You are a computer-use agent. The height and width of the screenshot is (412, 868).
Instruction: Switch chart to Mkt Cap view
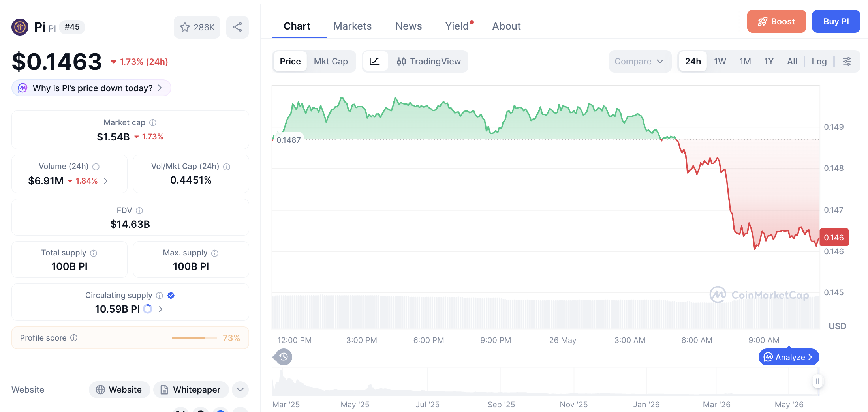coord(331,61)
